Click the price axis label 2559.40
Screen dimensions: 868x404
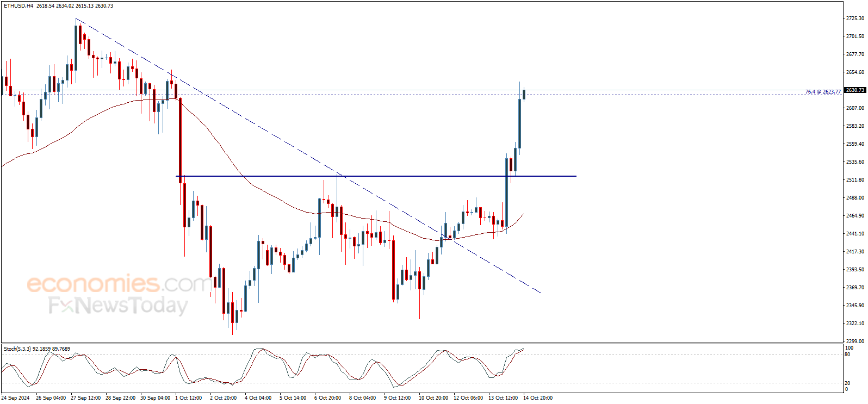[855, 144]
